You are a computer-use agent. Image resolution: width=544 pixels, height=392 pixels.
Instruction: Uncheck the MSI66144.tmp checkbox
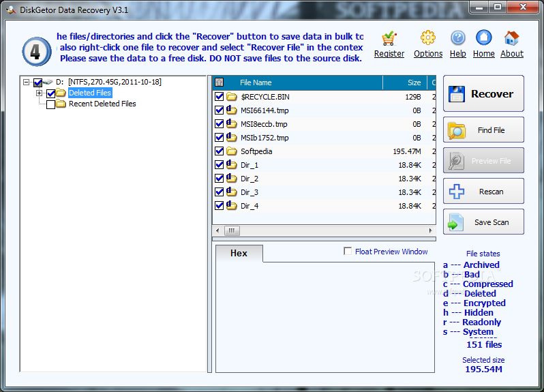pos(219,110)
